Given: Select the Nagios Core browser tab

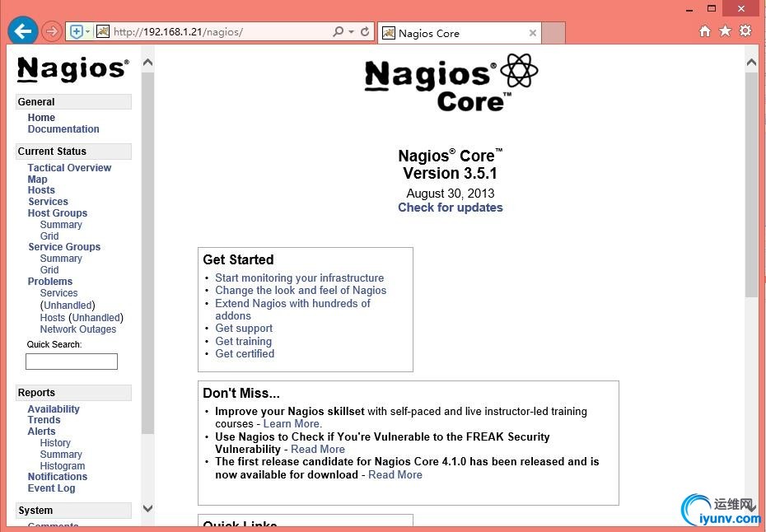Looking at the screenshot, I should point(460,33).
